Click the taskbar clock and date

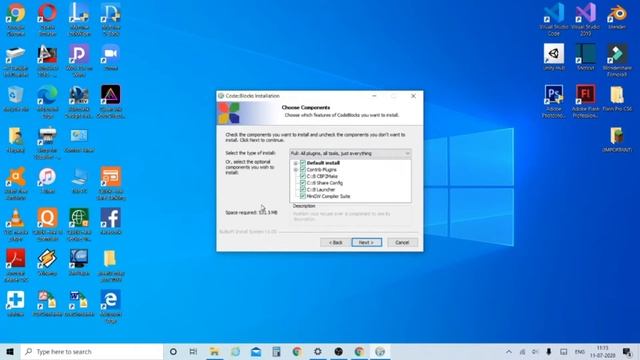tap(602, 352)
